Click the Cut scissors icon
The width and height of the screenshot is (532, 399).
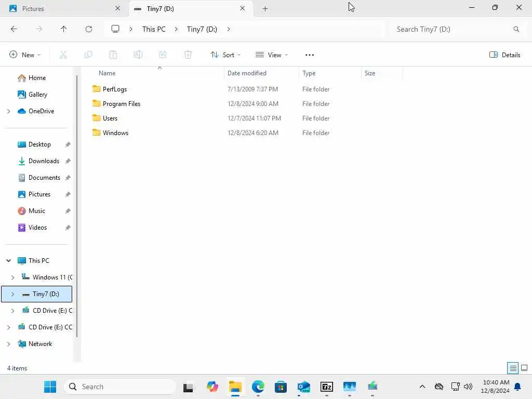63,55
